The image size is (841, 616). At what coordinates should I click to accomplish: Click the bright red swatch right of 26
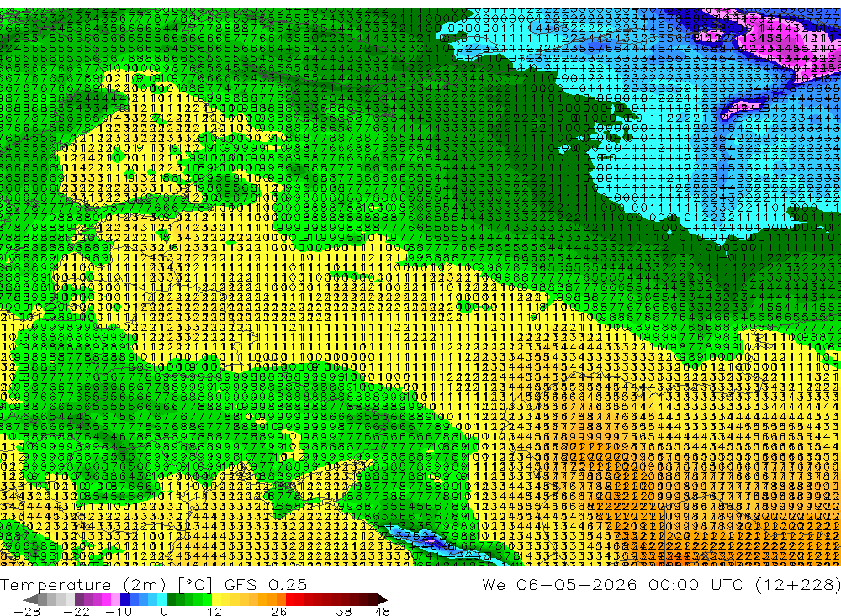[290, 600]
